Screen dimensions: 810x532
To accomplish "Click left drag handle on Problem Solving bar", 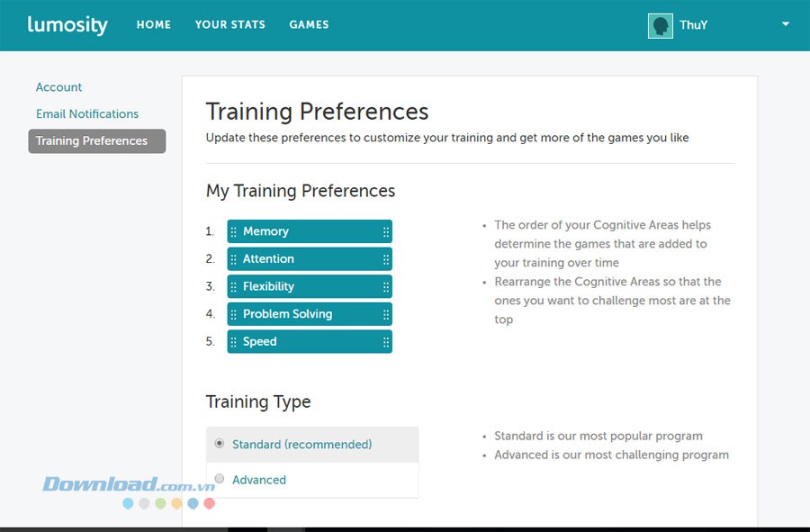I will click(x=234, y=314).
